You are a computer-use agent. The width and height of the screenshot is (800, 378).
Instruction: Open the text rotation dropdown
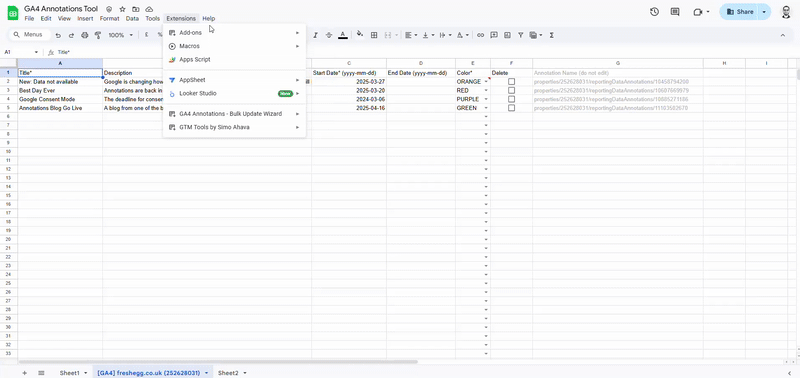(x=462, y=35)
